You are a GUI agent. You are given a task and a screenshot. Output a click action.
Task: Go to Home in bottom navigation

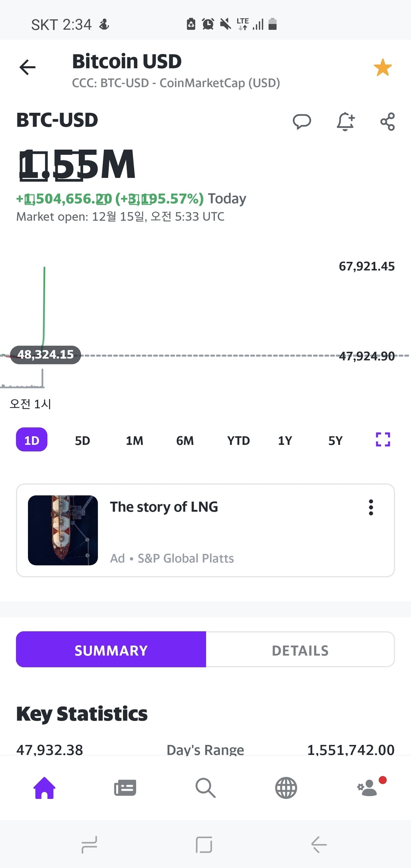(44, 788)
